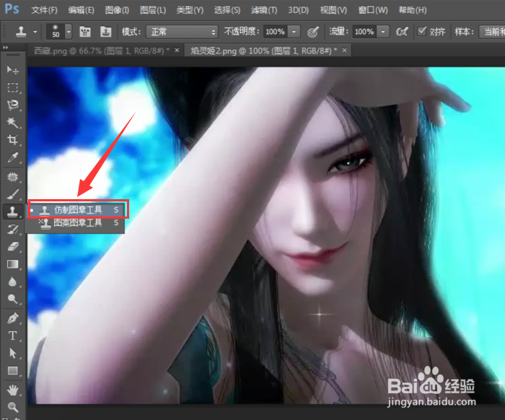Open the 选择(S) menu

point(227,10)
